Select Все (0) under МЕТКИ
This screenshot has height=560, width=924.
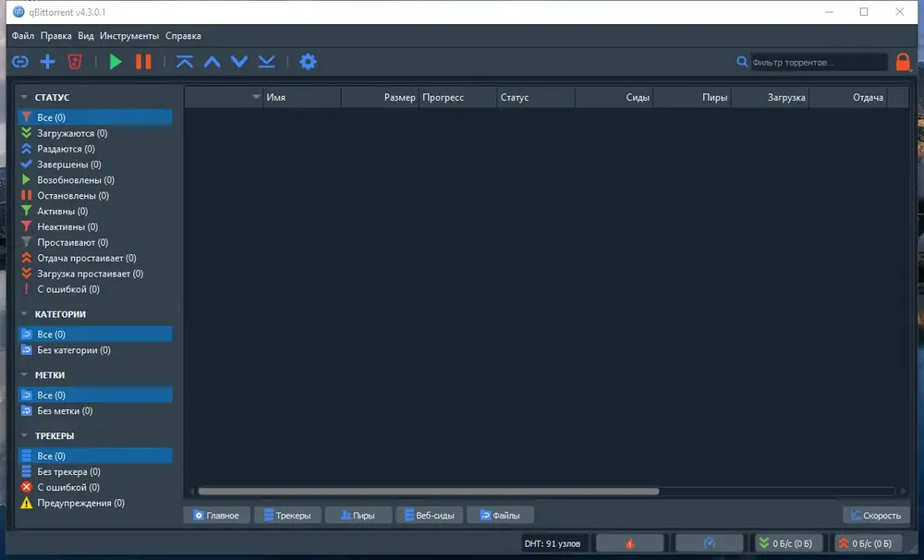95,395
